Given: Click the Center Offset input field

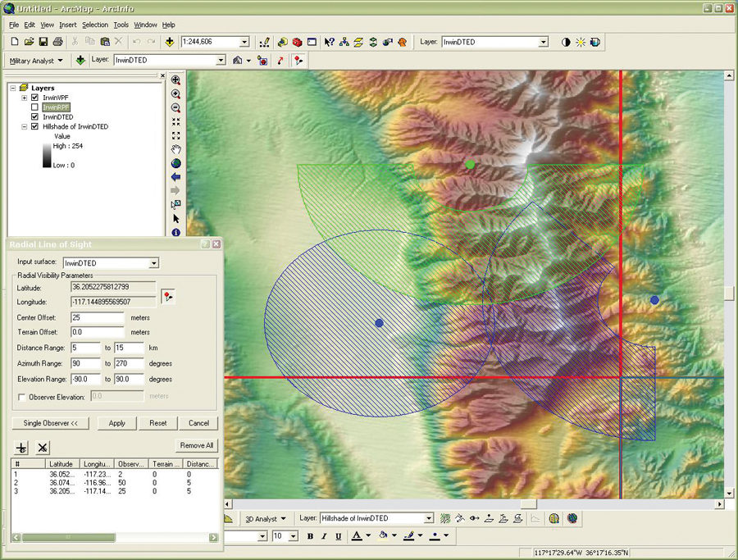Looking at the screenshot, I should 97,317.
